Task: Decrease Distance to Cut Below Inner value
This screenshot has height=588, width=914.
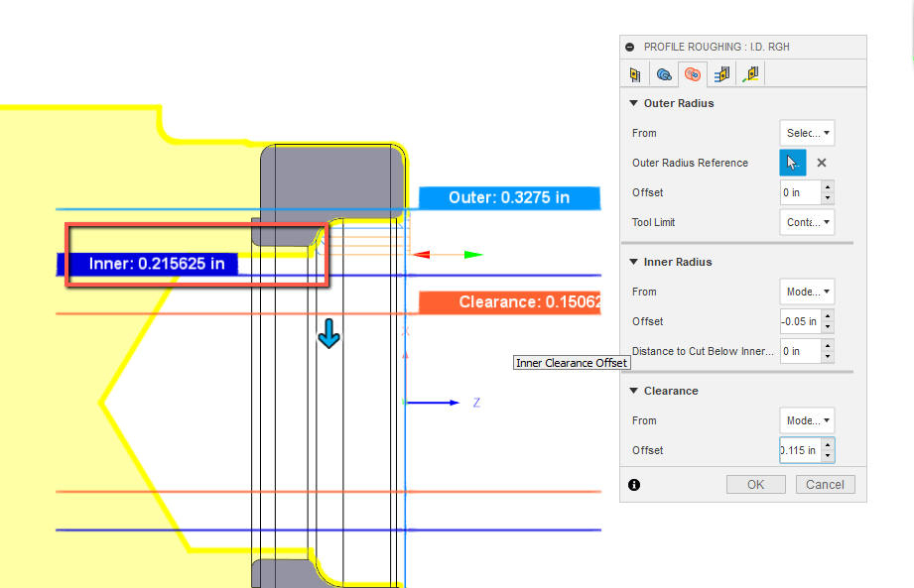Action: pos(828,357)
